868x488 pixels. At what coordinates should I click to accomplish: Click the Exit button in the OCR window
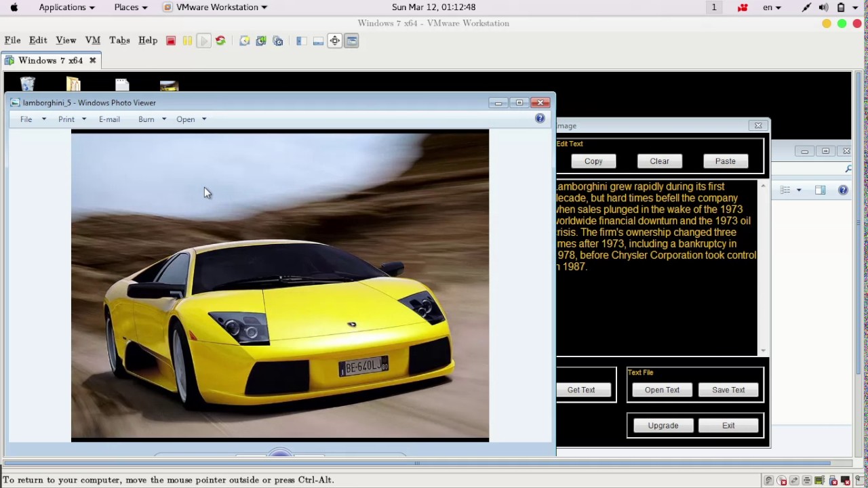point(728,426)
